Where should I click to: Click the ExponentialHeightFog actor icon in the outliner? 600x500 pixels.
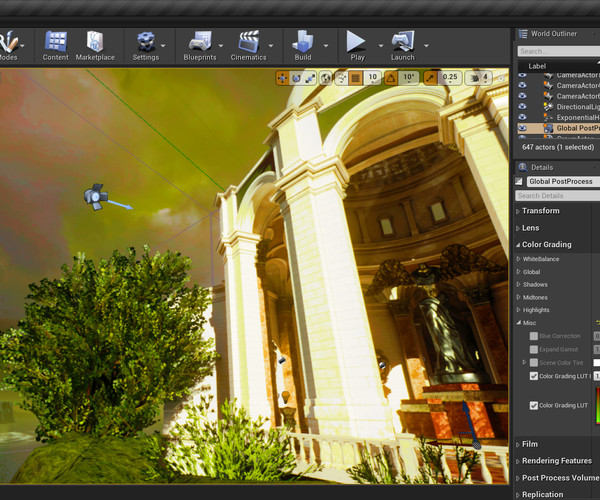pyautogui.click(x=548, y=117)
